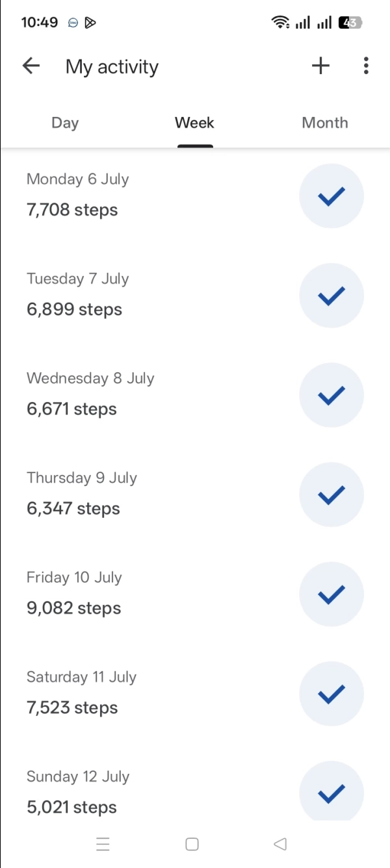390x868 pixels.
Task: Switch to the Month tab
Action: (x=325, y=123)
